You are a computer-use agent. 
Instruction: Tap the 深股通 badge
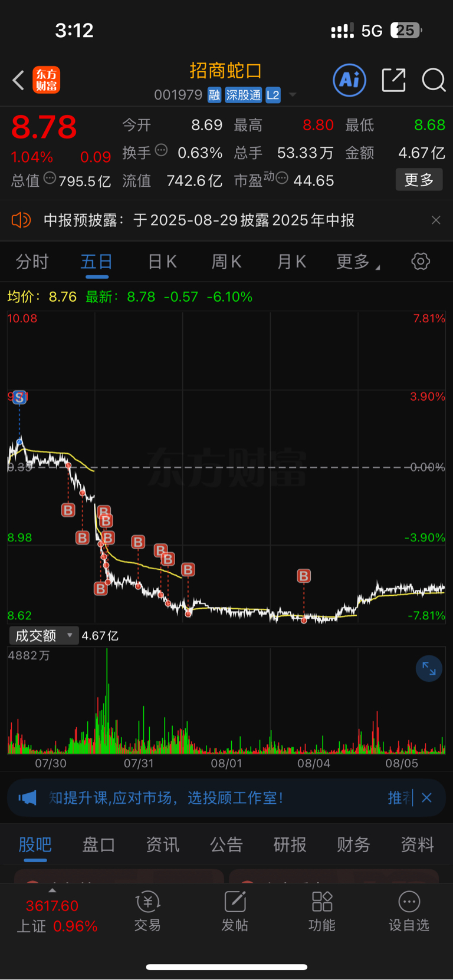point(244,95)
